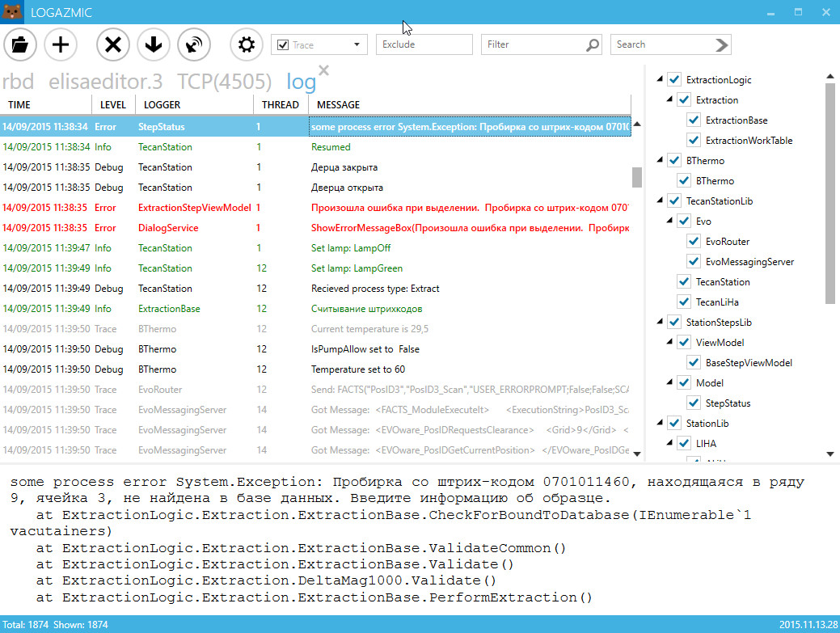Image resolution: width=840 pixels, height=633 pixels.
Task: Select 'Current temperature is 29,5' row
Action: point(315,329)
